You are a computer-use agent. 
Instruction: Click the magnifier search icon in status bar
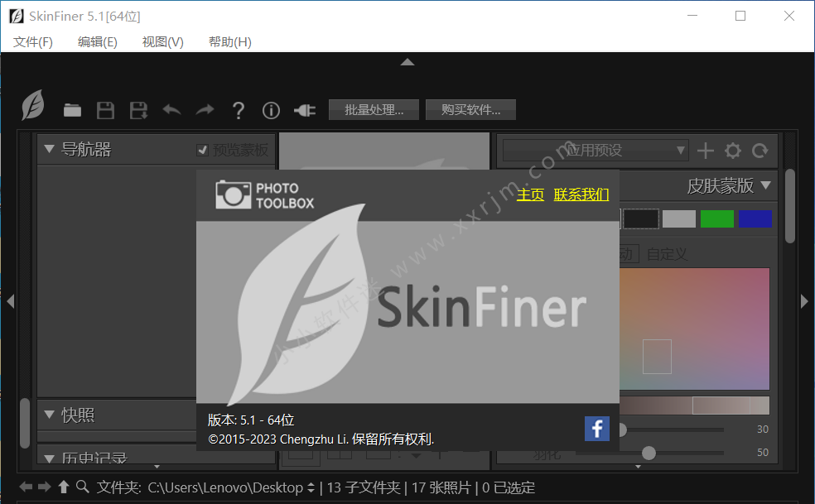tap(82, 487)
